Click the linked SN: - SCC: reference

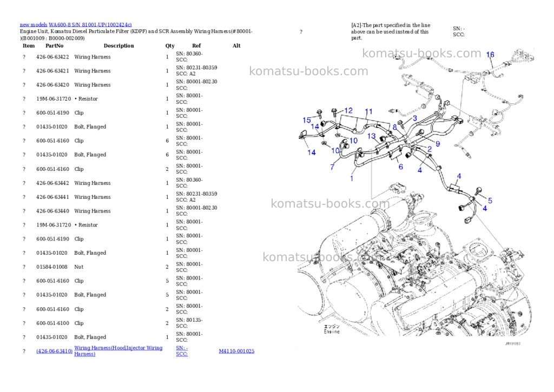point(182,351)
